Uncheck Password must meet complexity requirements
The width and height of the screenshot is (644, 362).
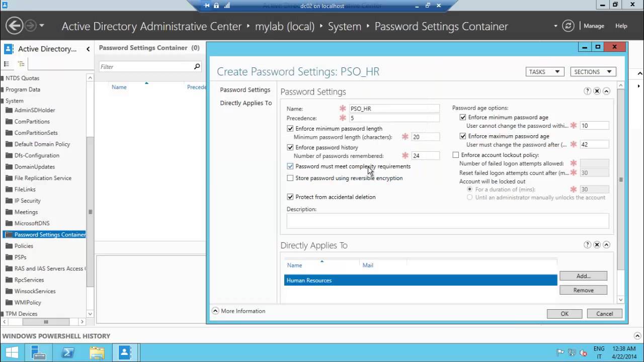pos(290,166)
